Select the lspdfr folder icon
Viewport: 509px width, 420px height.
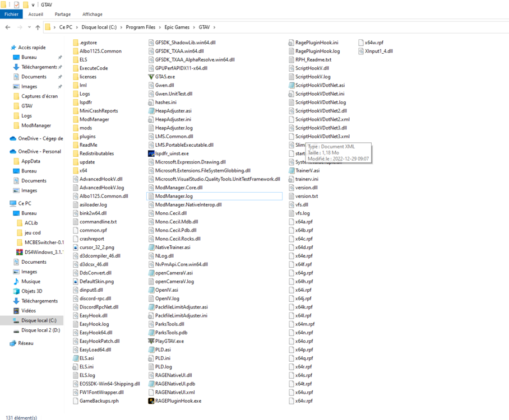pyautogui.click(x=76, y=102)
